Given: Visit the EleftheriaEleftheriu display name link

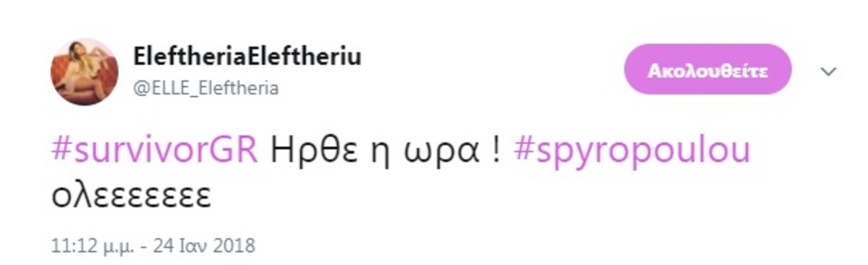Looking at the screenshot, I should (247, 57).
